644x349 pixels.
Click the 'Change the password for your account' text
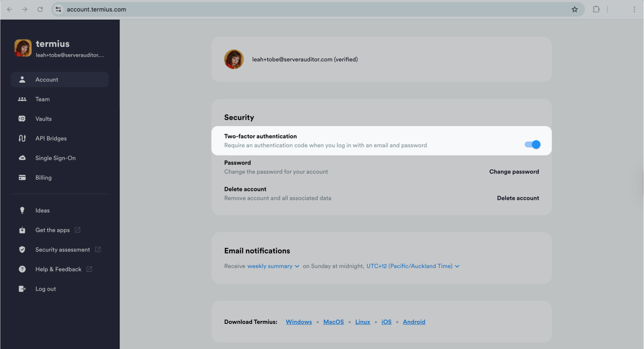276,172
